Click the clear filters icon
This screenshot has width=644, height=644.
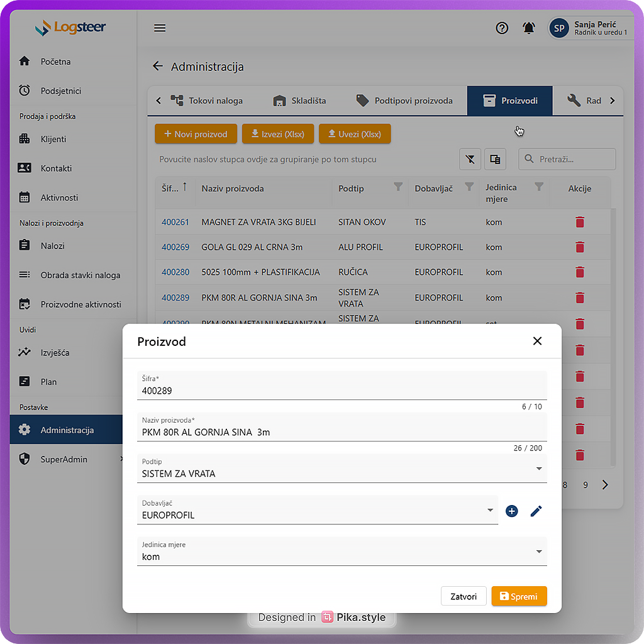tap(470, 160)
